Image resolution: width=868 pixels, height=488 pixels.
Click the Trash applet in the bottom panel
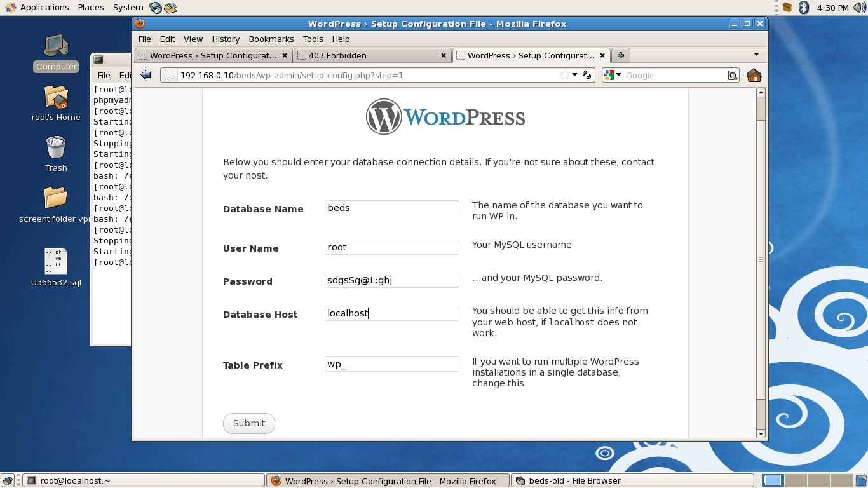pos(860,481)
